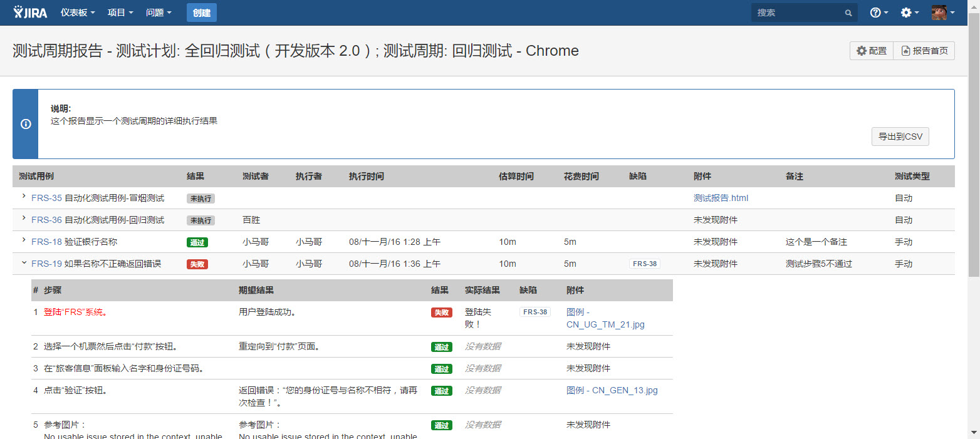The width and height of the screenshot is (980, 439).
Task: Open the FRS-36 issue link
Action: pos(46,220)
